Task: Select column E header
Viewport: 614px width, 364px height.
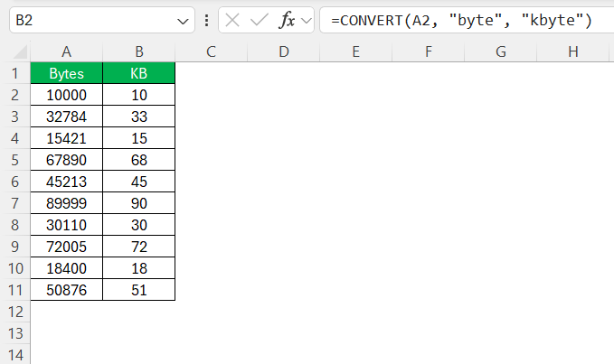Action: tap(356, 51)
